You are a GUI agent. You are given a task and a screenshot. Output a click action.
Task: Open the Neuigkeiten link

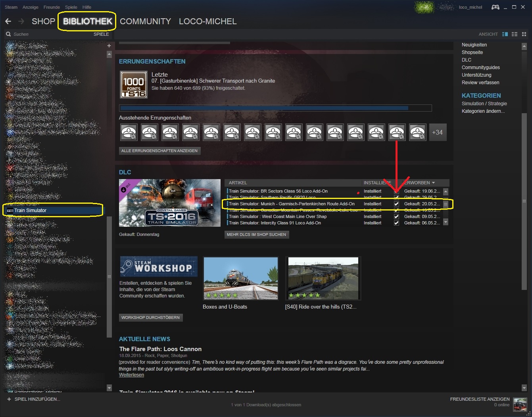coord(474,45)
